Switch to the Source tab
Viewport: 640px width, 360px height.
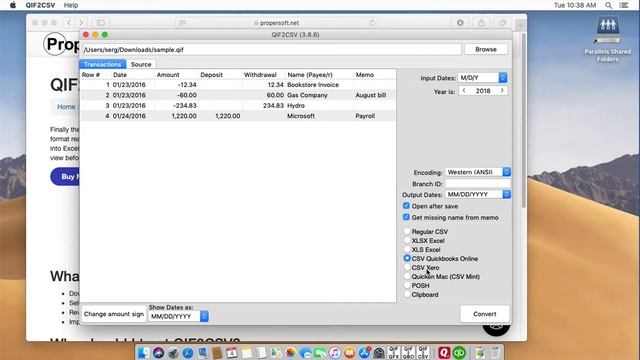[141, 64]
